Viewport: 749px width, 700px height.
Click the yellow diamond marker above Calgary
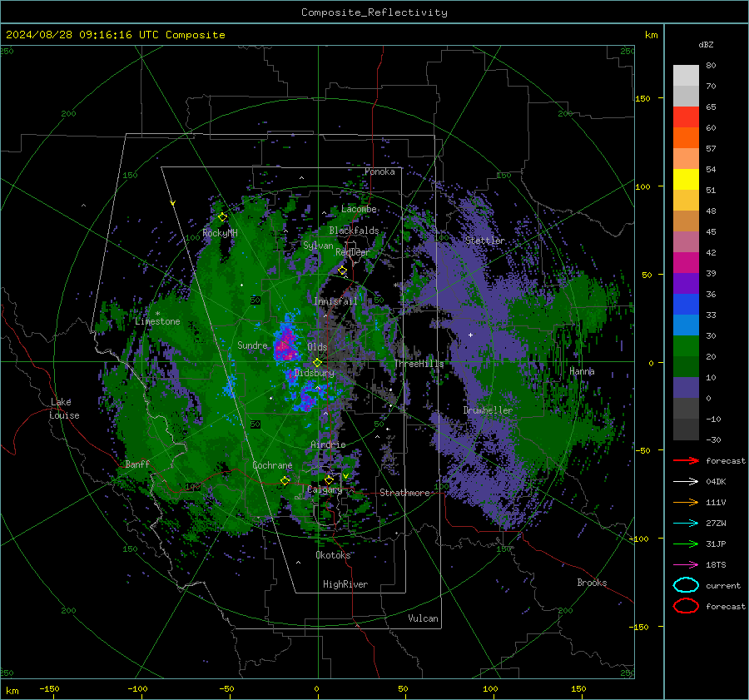point(329,479)
